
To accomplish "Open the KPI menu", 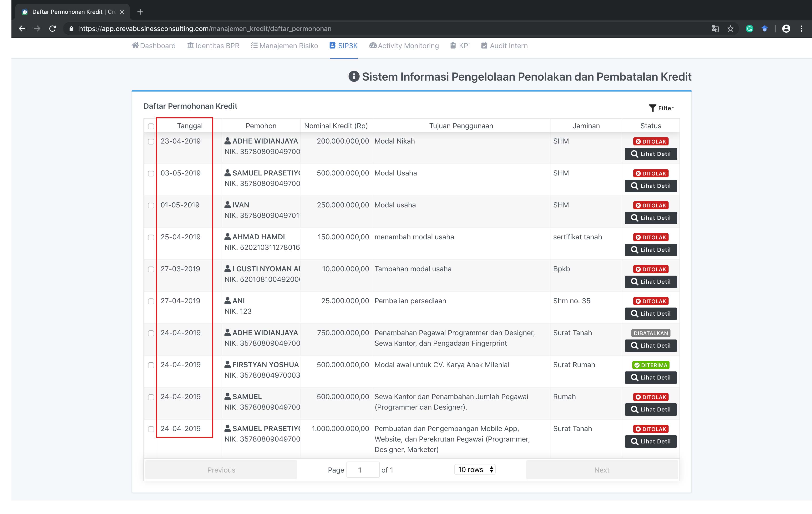I will (460, 46).
